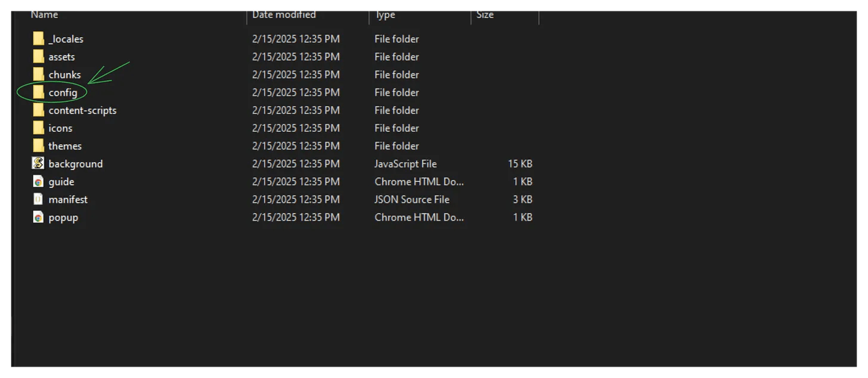Select the background JavaScript file
868x378 pixels.
tap(76, 163)
